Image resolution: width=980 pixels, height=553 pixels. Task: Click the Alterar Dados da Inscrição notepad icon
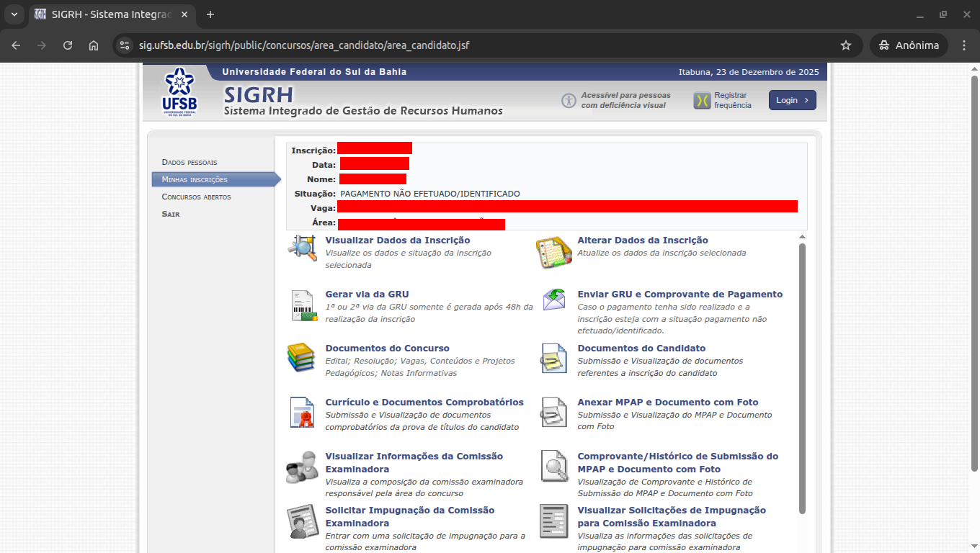pyautogui.click(x=553, y=251)
